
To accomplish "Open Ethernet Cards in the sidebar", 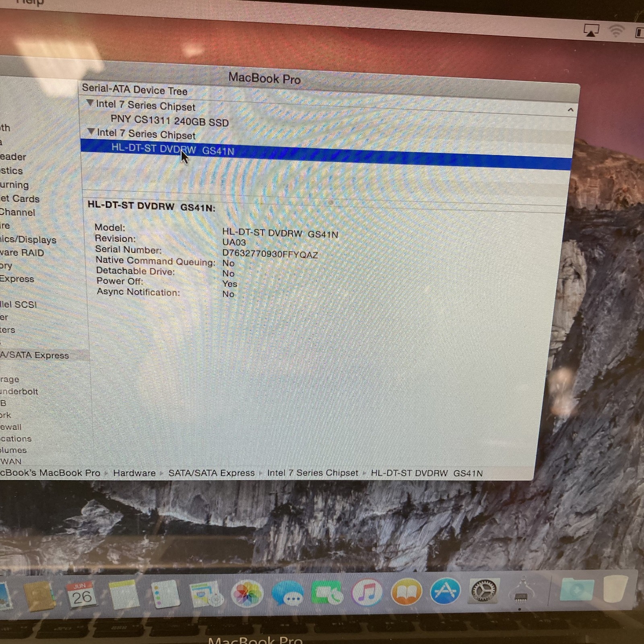I will [20, 198].
